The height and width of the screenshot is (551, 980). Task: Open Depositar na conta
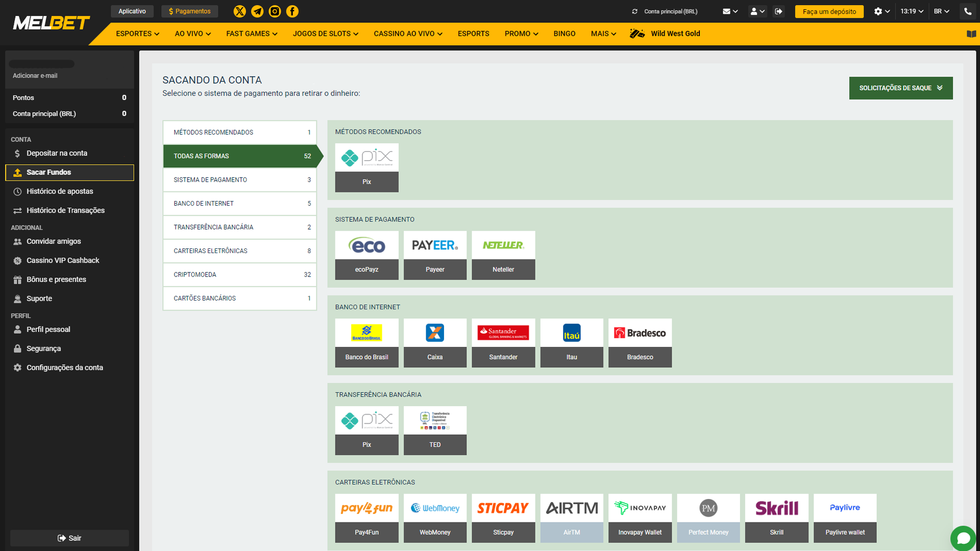(69, 153)
